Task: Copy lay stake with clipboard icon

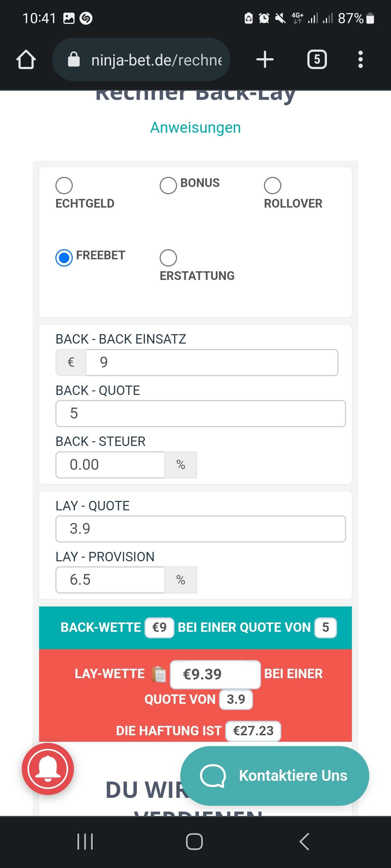Action: pos(159,674)
